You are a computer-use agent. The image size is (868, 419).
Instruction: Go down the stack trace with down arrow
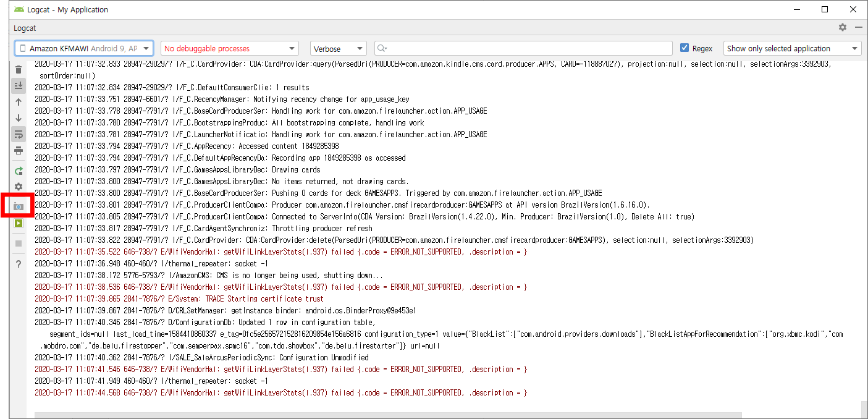[19, 117]
